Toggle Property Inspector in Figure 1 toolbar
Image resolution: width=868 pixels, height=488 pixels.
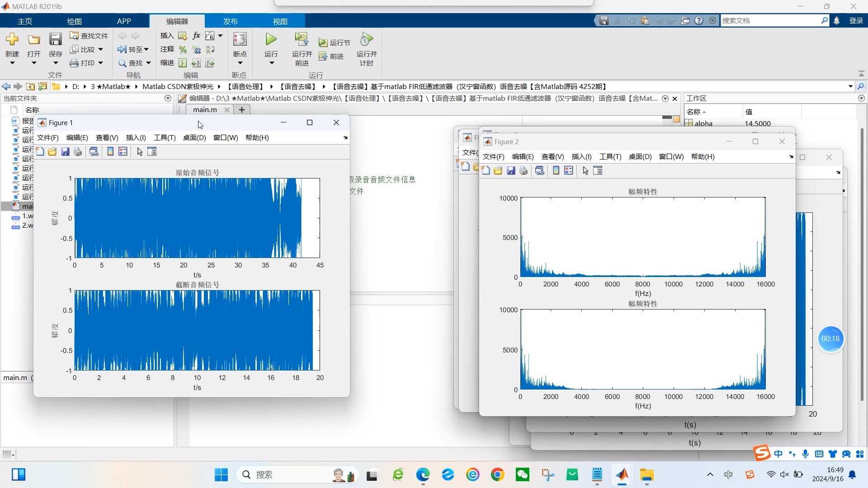(x=152, y=152)
